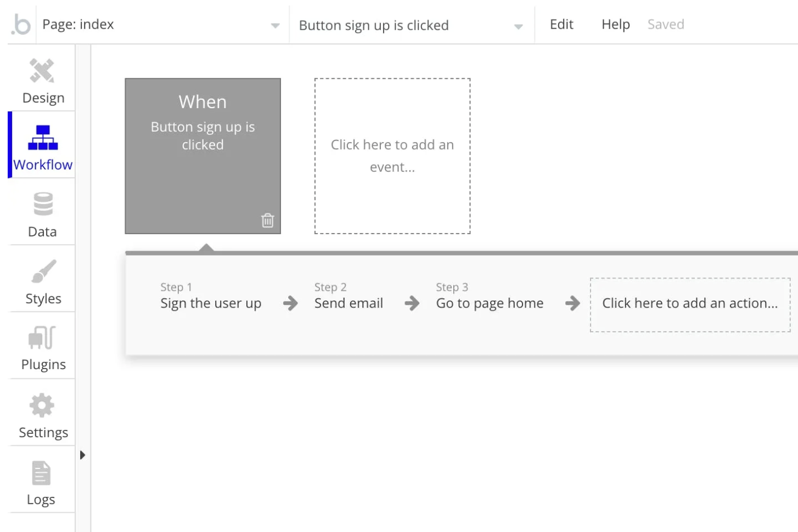The height and width of the screenshot is (532, 798).
Task: Select Step 1 'Sign the user up'
Action: click(x=211, y=303)
